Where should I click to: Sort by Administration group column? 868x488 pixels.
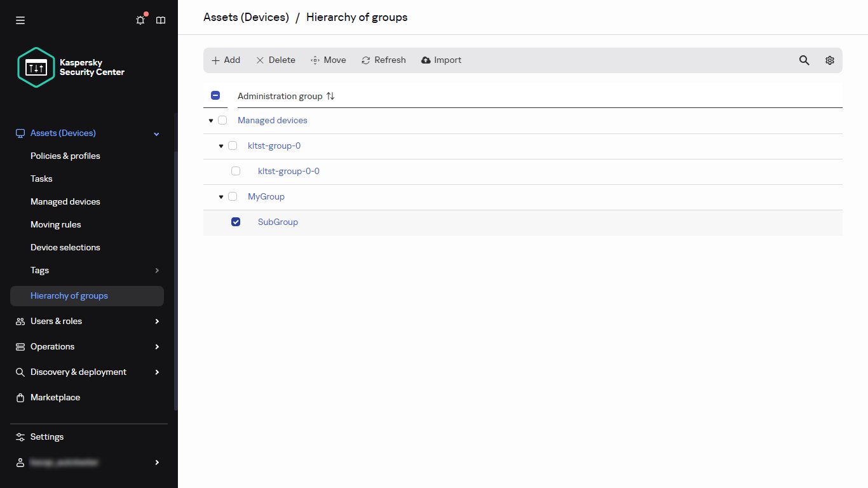[x=330, y=96]
